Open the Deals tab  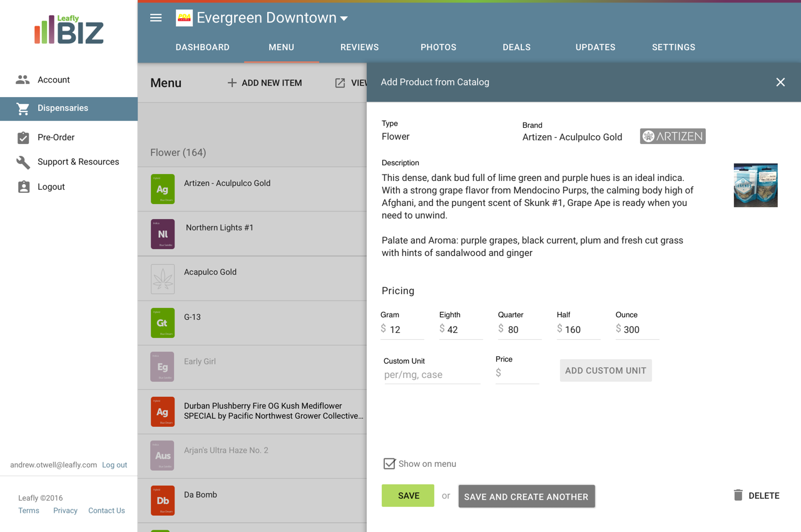point(516,48)
